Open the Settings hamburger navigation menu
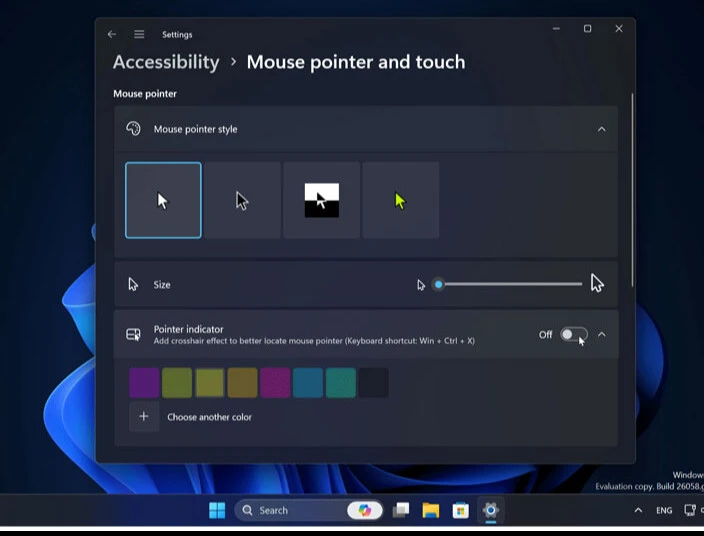Viewport: 704px width, 536px height. pos(139,34)
